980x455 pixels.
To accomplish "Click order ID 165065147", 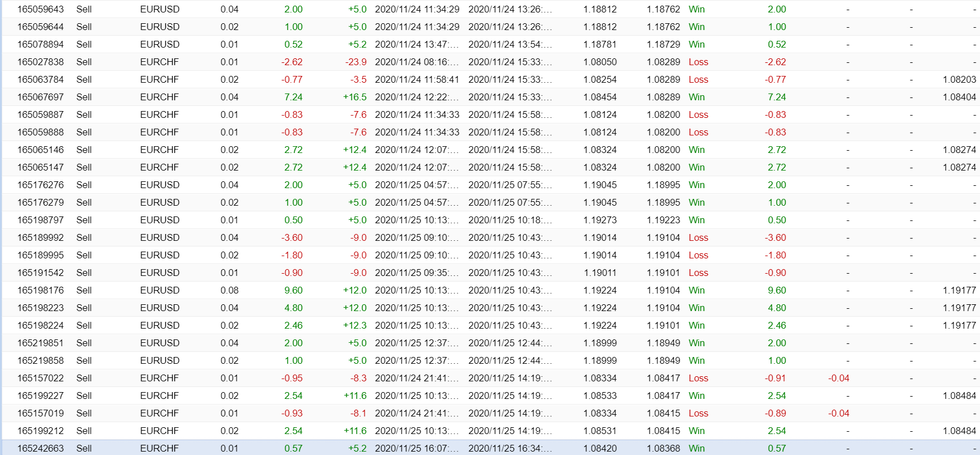I will [40, 167].
